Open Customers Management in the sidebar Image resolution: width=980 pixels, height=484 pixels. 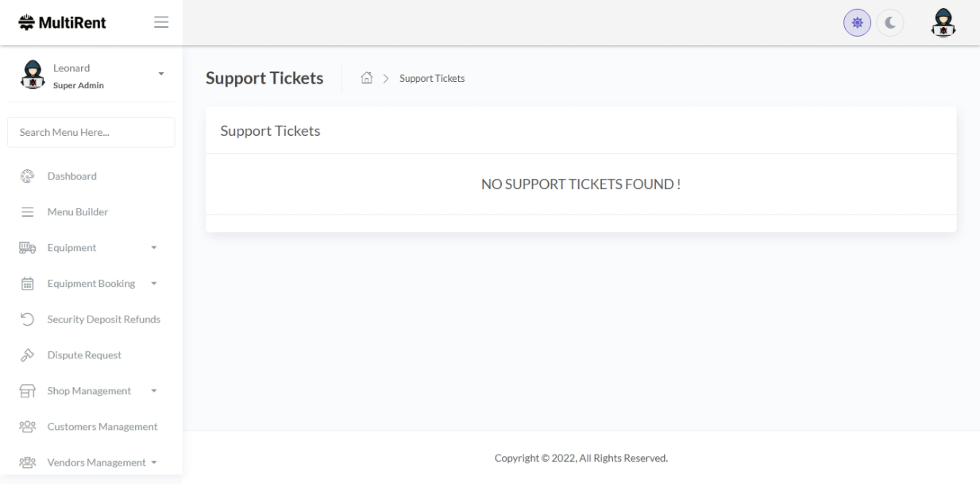click(102, 427)
